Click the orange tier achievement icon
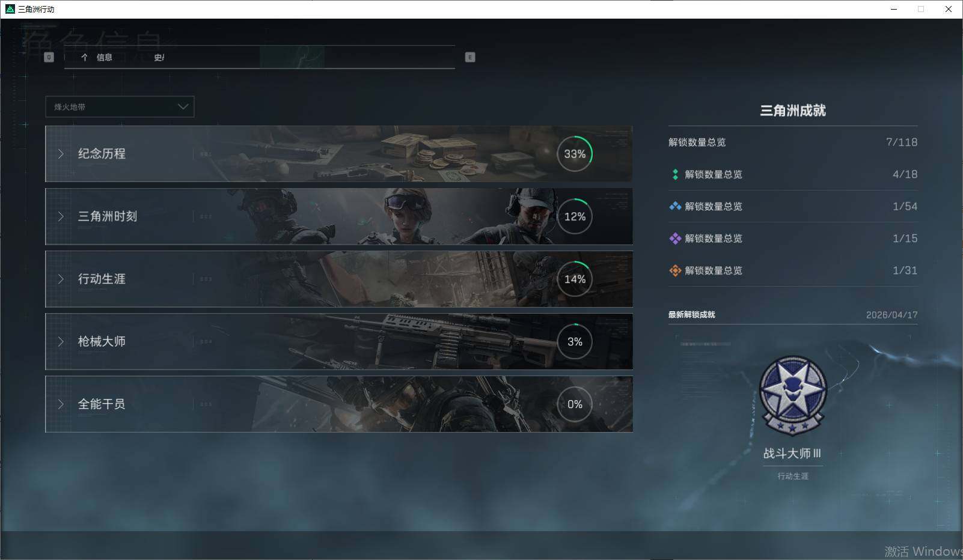This screenshot has height=560, width=963. [x=675, y=270]
